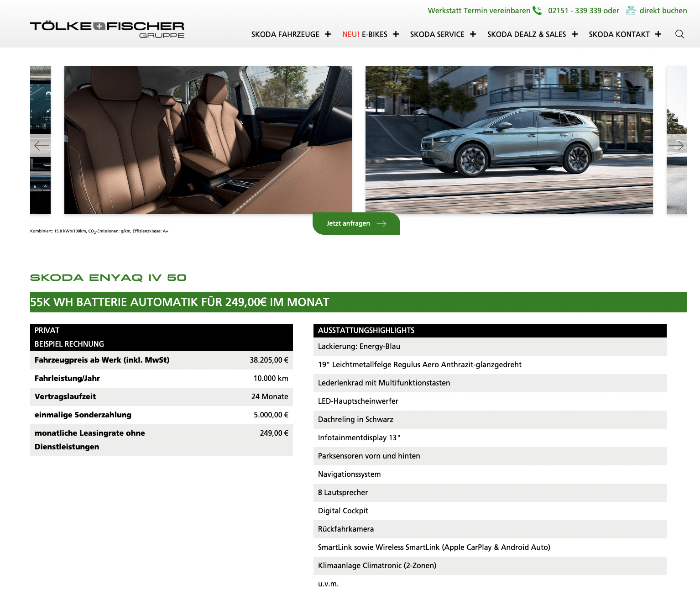This screenshot has height=601, width=700.
Task: Click the LED-Hauptscheinwerfer row
Action: tap(490, 401)
